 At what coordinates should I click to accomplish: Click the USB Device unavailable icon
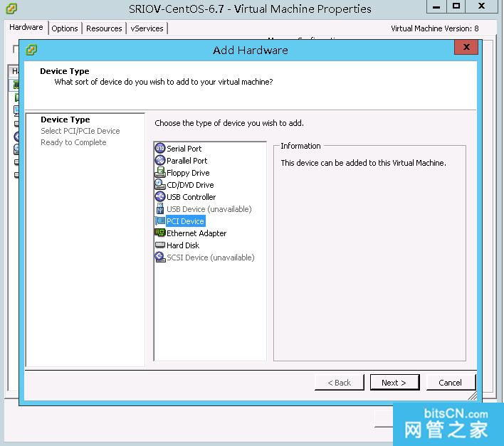click(x=160, y=208)
